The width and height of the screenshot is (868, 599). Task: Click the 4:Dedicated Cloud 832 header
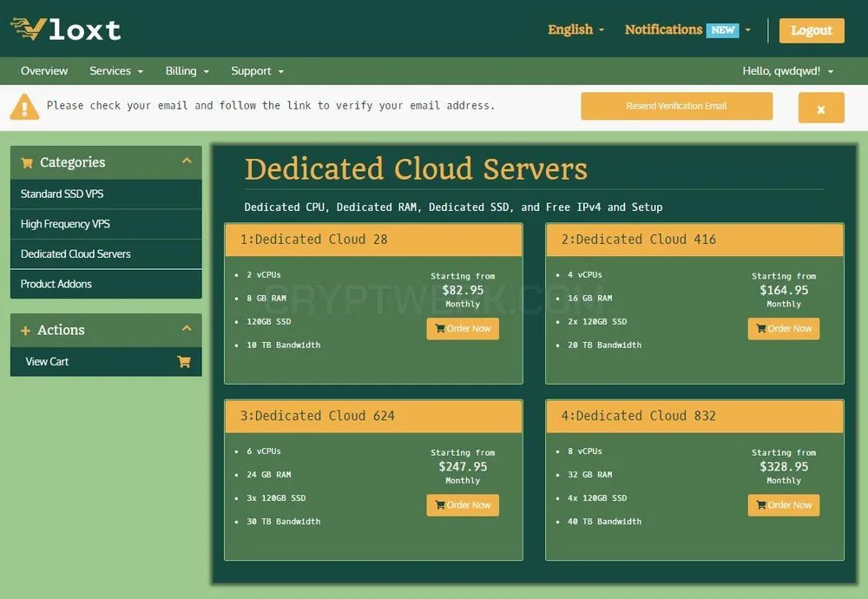pos(694,417)
